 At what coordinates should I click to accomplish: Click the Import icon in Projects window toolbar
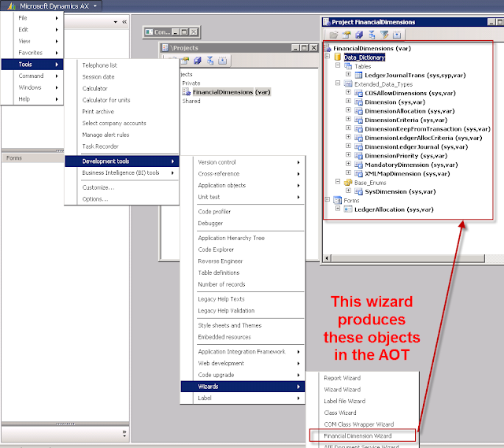tap(222, 61)
